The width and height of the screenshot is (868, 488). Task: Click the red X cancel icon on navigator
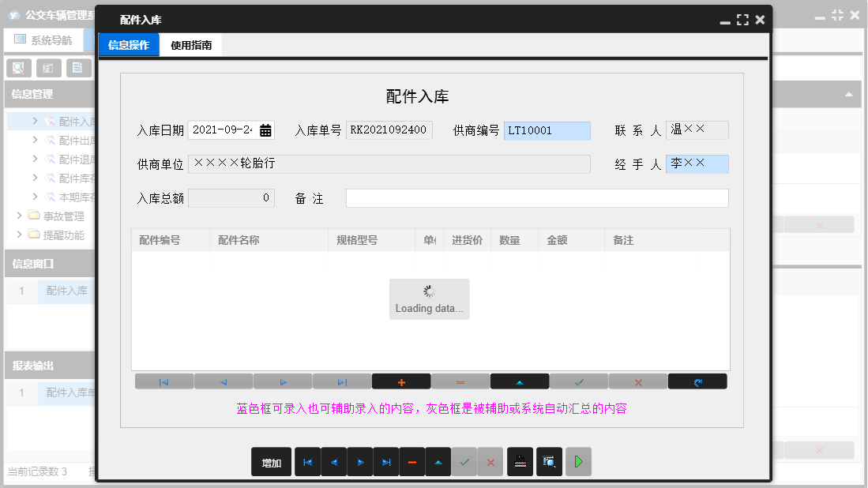pos(638,381)
